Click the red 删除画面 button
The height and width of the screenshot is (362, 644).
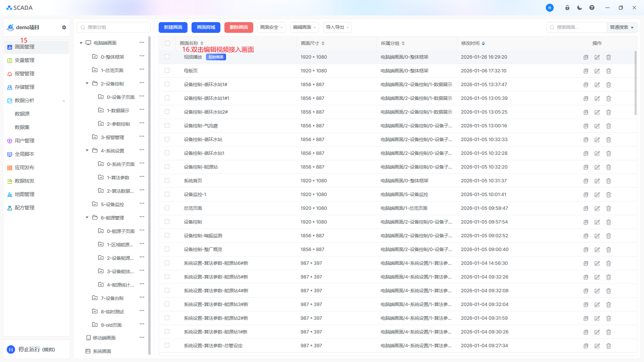coord(238,27)
